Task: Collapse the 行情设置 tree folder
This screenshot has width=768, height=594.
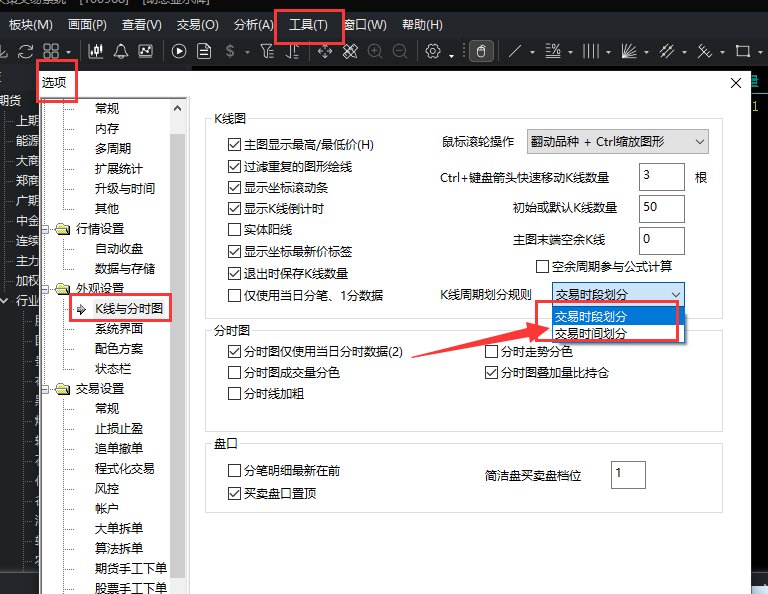Action: click(x=46, y=229)
